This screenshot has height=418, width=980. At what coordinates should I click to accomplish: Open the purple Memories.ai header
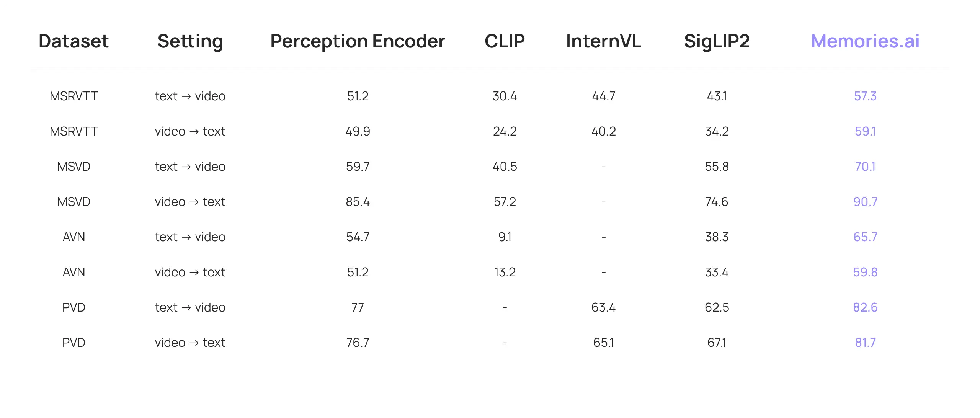(x=865, y=41)
